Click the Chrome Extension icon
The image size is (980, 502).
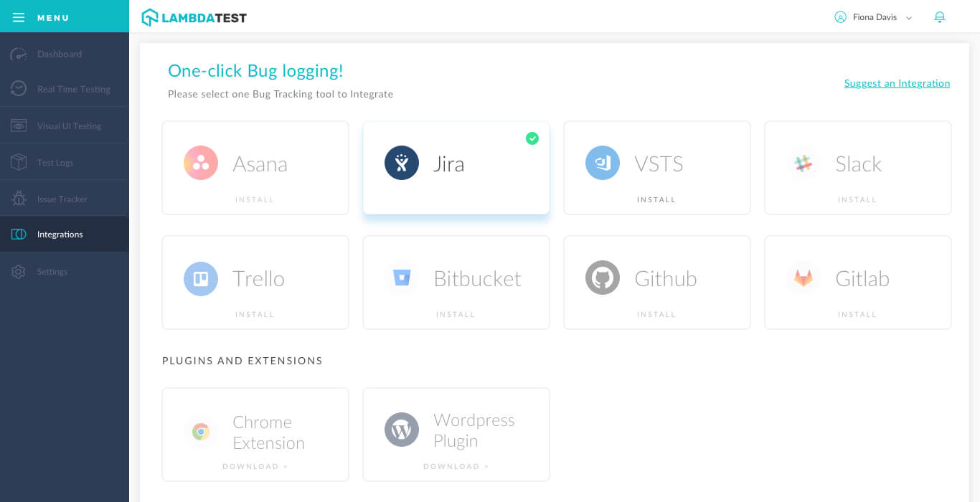coord(200,430)
